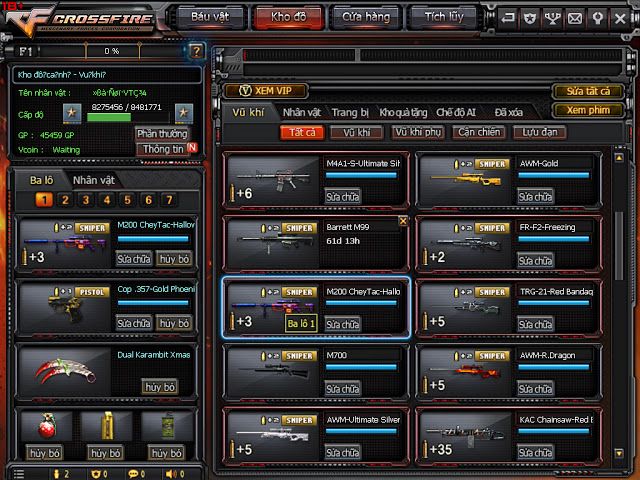Image resolution: width=640 pixels, height=480 pixels.
Task: Click the return arrow icon in the top bar
Action: 508,18
